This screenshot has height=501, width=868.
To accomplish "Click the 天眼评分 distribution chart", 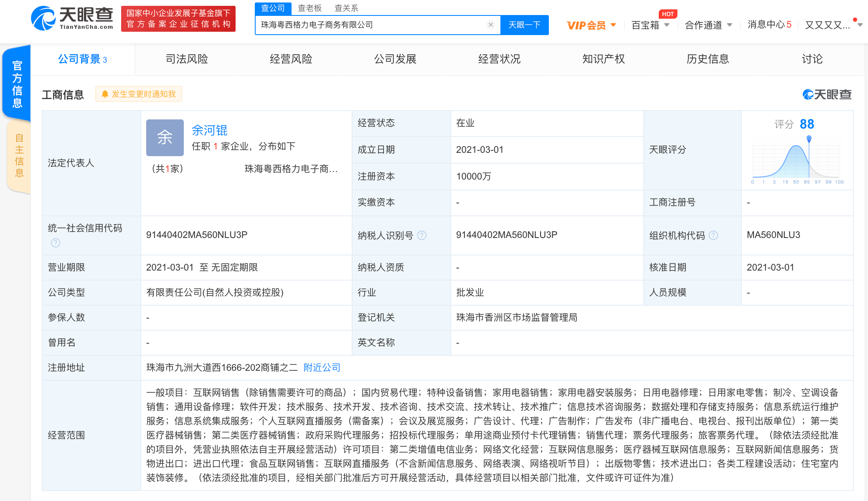I will point(797,160).
